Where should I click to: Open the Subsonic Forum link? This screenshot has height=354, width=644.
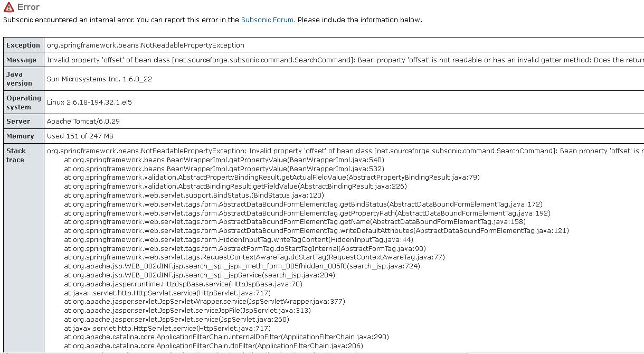pos(267,20)
